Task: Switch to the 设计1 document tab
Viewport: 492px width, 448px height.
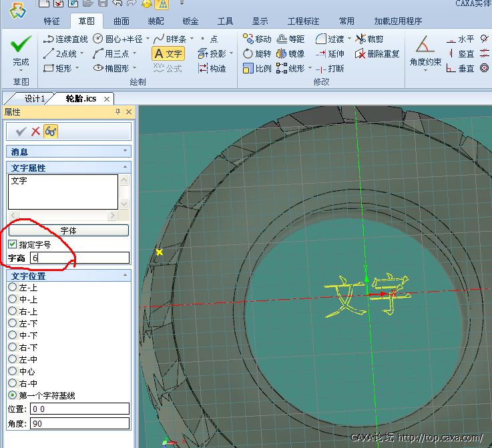Action: [33, 99]
